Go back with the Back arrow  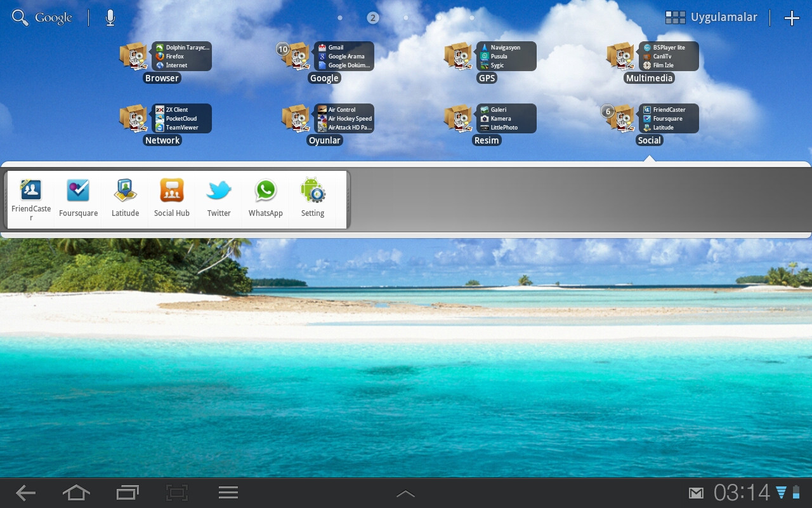(25, 493)
